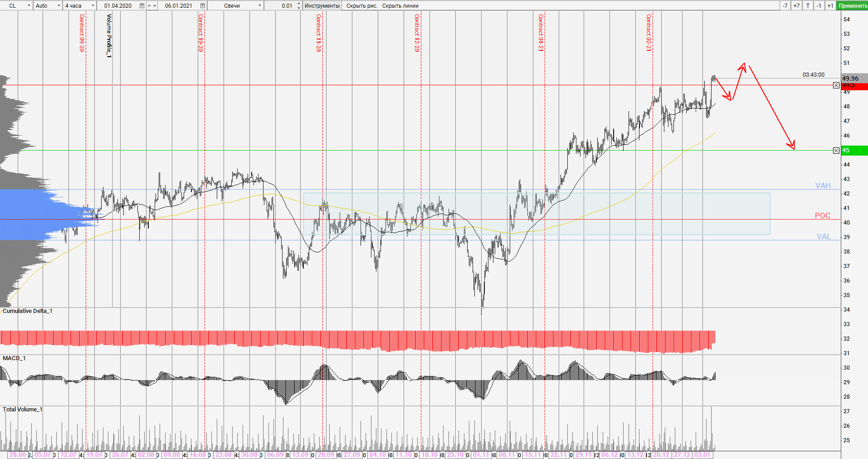Shift the chart forward with +7
The height and width of the screenshot is (459, 868).
[796, 5]
